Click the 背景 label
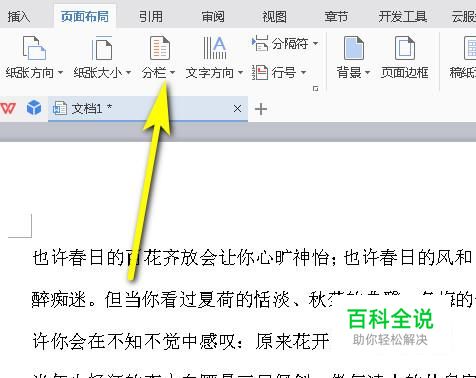 coord(349,72)
